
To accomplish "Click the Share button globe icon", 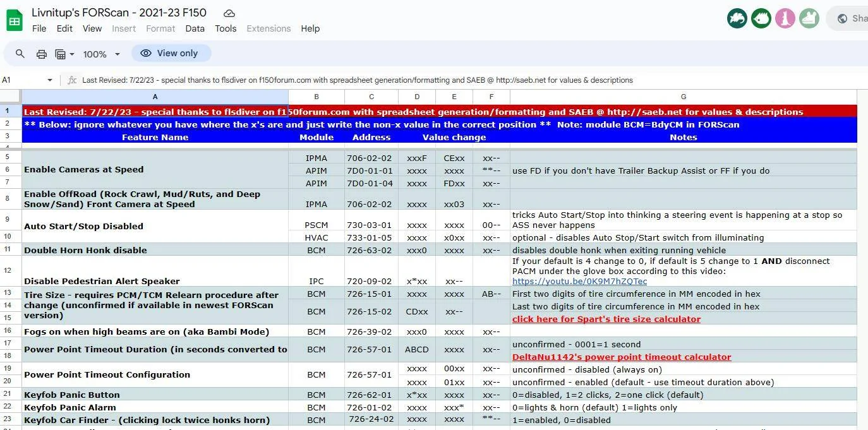I will click(842, 18).
